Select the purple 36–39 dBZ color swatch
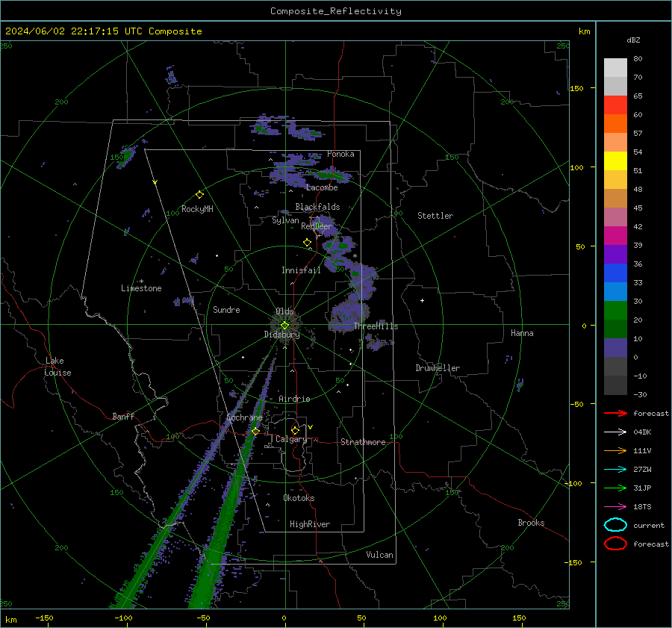The height and width of the screenshot is (628, 672). 615,255
